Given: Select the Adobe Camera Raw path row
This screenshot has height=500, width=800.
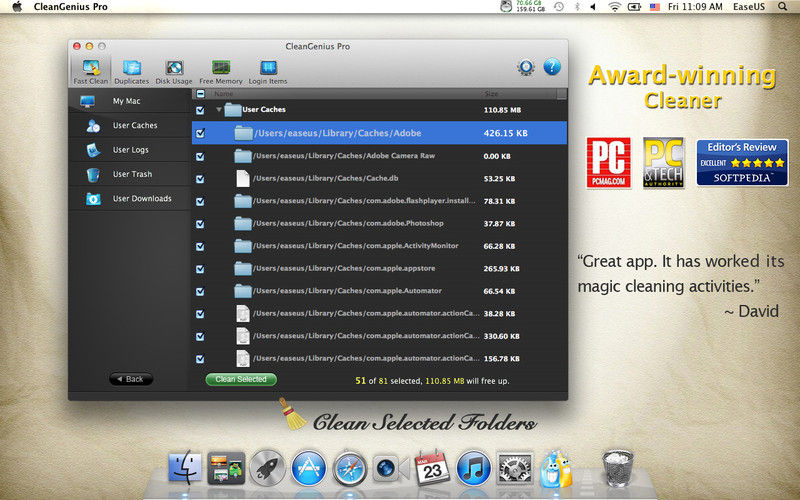Looking at the screenshot, I should tap(379, 156).
